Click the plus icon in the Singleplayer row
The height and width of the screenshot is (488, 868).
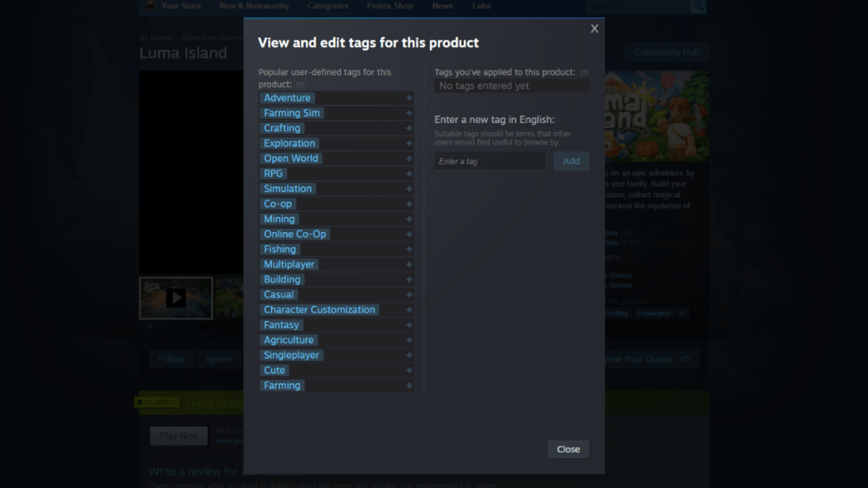409,355
